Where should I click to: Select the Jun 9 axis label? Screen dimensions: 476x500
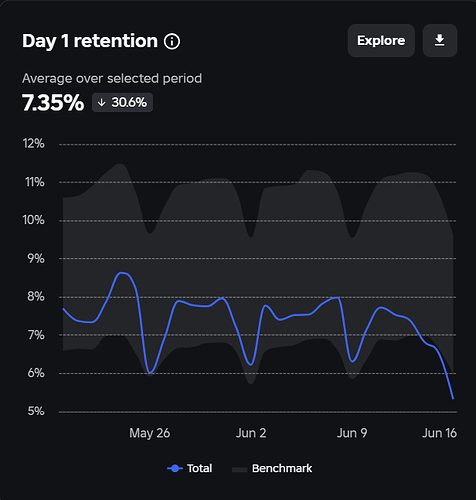(352, 433)
